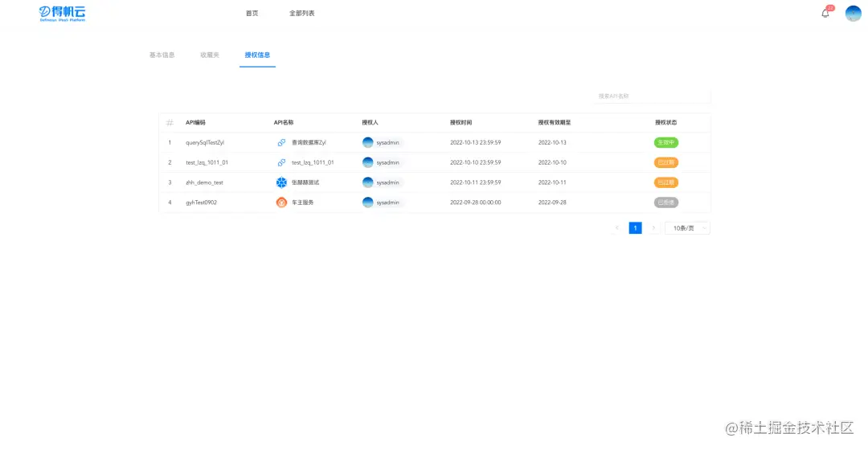Click sysadmin avatar in zhh_demo_test row
The image size is (868, 450).
click(367, 182)
